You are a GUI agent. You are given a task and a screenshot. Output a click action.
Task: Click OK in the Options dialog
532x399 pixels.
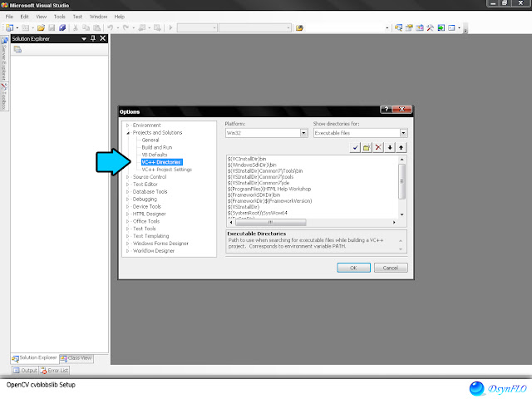click(353, 268)
